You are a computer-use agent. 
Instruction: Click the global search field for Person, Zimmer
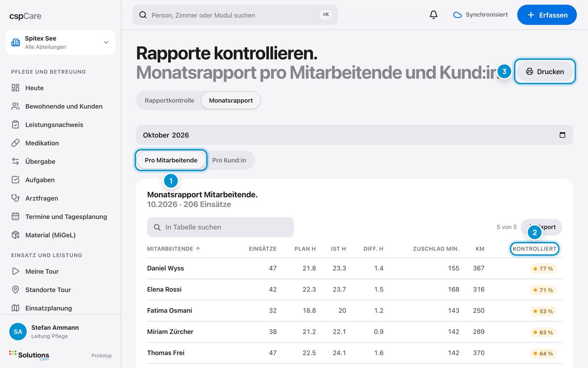235,15
